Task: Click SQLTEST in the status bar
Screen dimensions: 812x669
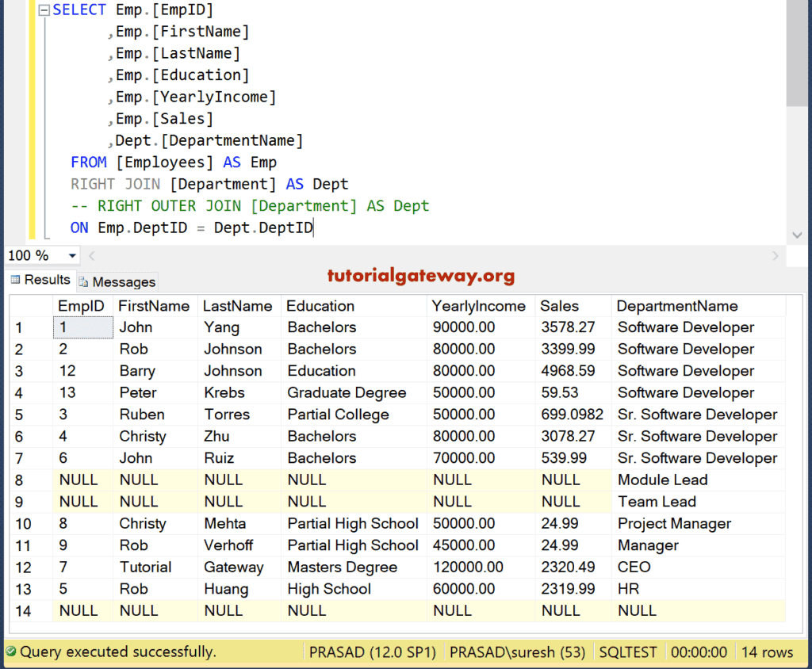Action: click(x=629, y=652)
